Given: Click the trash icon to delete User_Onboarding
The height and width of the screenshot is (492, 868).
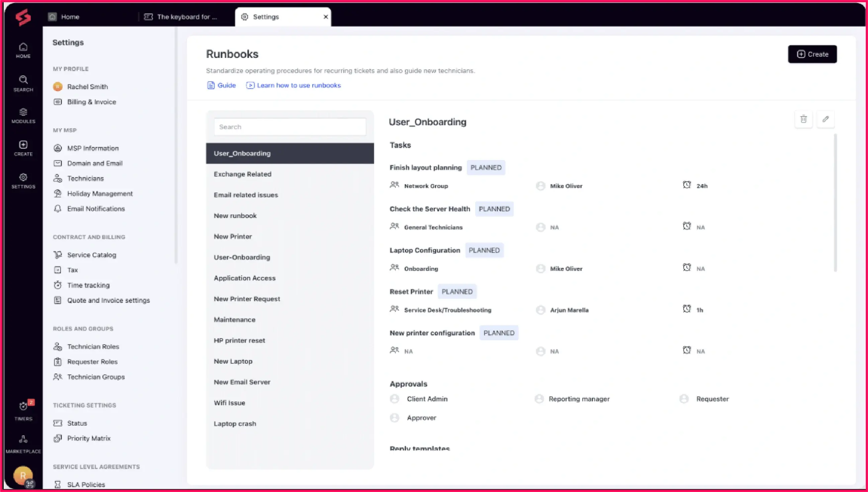Looking at the screenshot, I should pyautogui.click(x=804, y=119).
